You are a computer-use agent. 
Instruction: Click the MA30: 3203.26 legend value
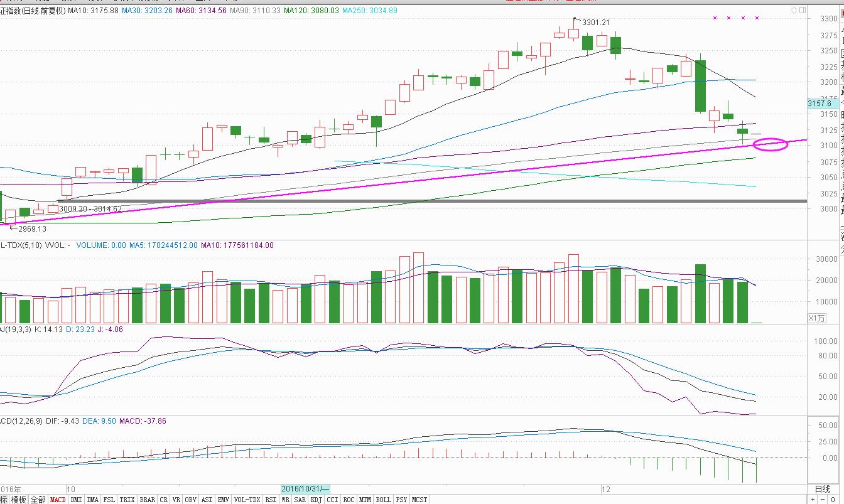pyautogui.click(x=146, y=11)
